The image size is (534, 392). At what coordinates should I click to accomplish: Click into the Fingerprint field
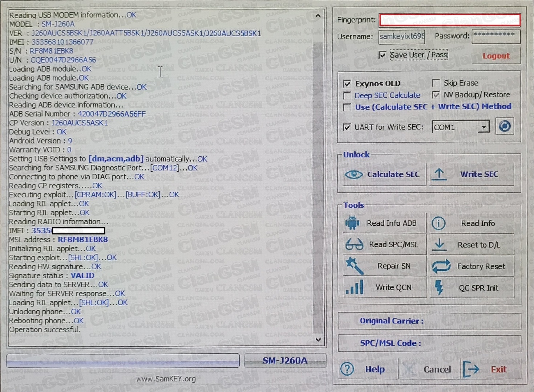(450, 20)
